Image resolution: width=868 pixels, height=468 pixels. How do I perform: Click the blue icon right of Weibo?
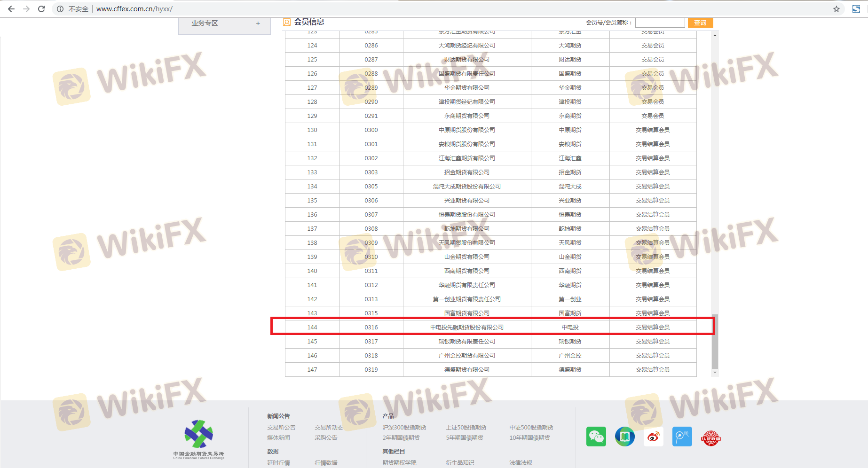[682, 437]
